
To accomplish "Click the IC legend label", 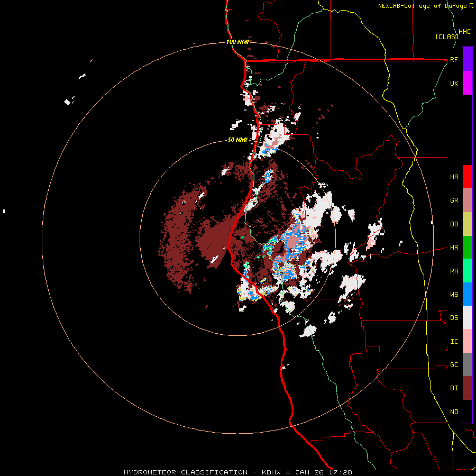I will (454, 342).
